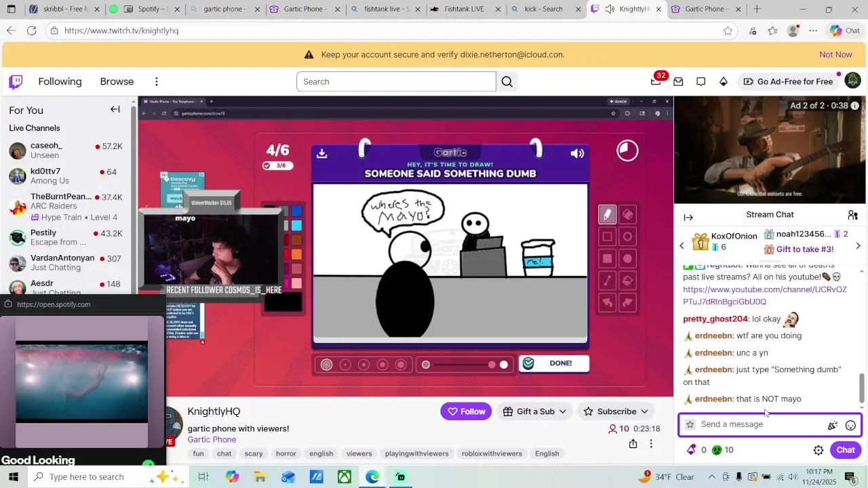
Task: Select the middle brush size circle
Action: [x=363, y=365]
